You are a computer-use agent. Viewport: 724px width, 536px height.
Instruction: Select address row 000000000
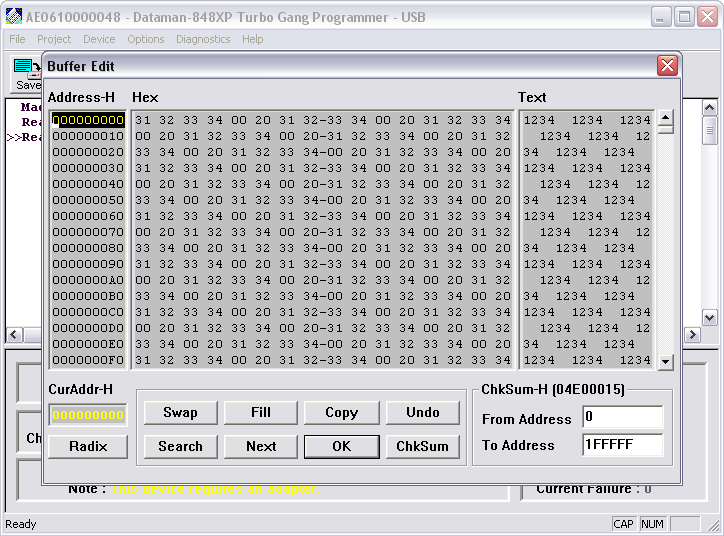tap(88, 120)
